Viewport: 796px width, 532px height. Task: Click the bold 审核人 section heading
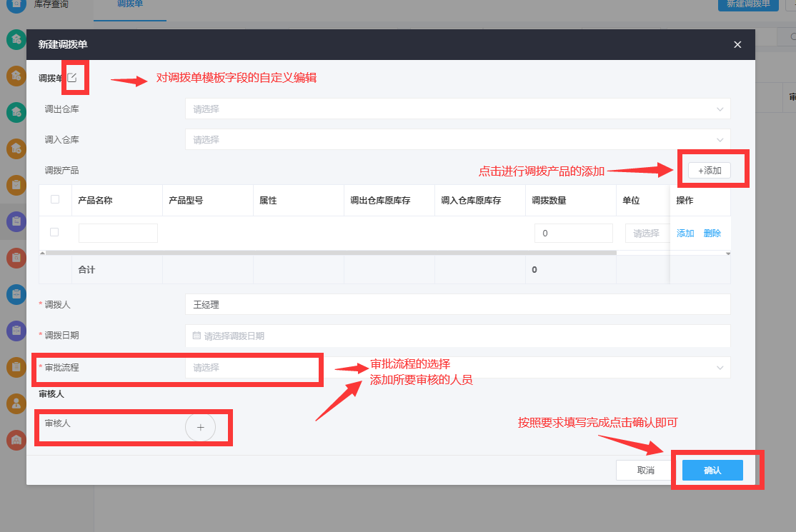(x=51, y=393)
